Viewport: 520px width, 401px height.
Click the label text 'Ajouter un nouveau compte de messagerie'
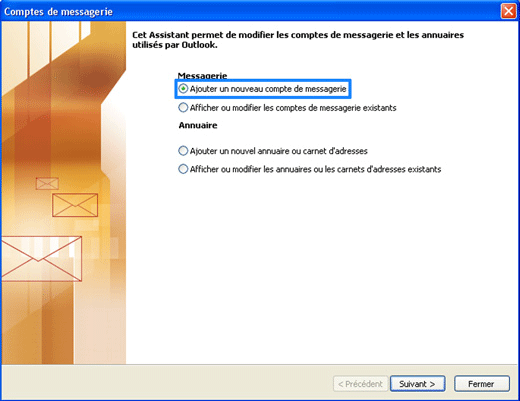click(x=268, y=89)
